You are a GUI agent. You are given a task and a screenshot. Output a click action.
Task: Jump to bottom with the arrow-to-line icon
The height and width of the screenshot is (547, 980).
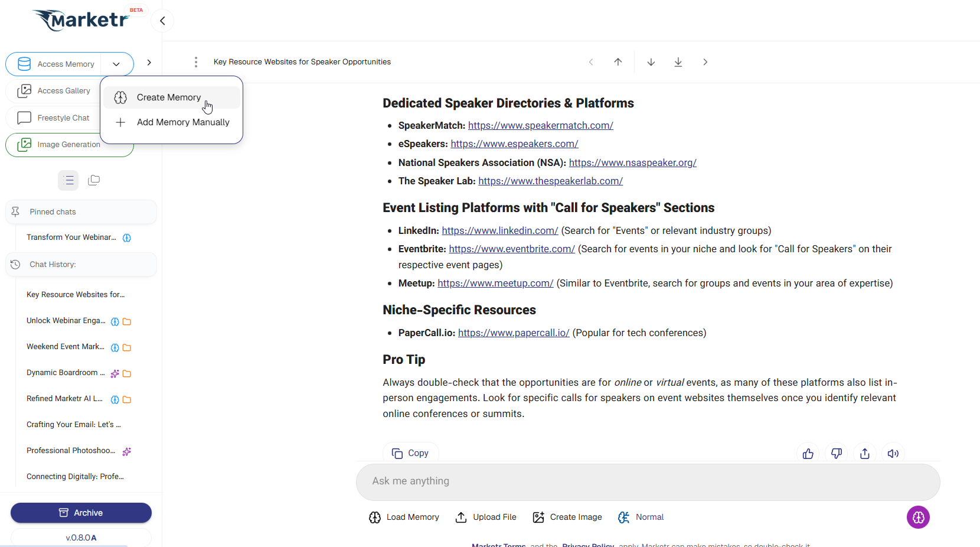(x=678, y=62)
